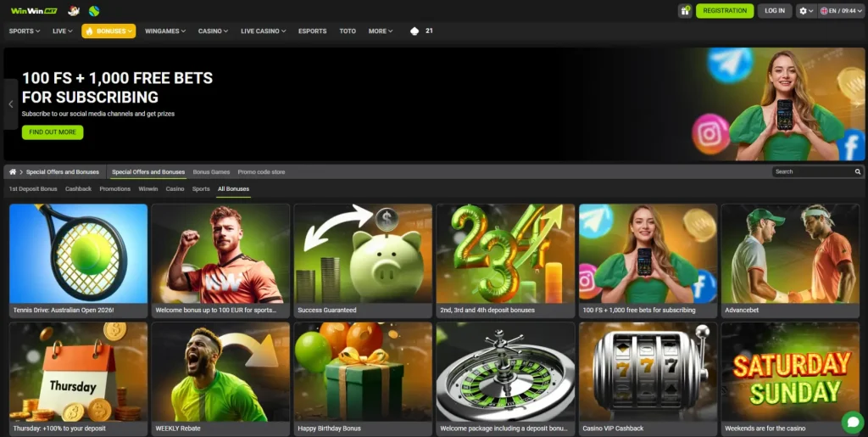Filter by Cashback
868x437 pixels.
(x=78, y=189)
